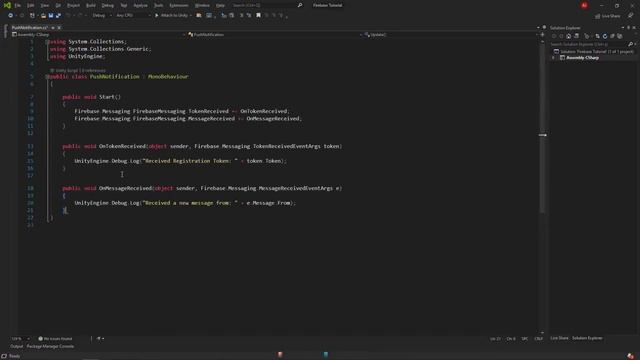Click the Save file disk icon
This screenshot has width=640, height=360.
(x=51, y=16)
